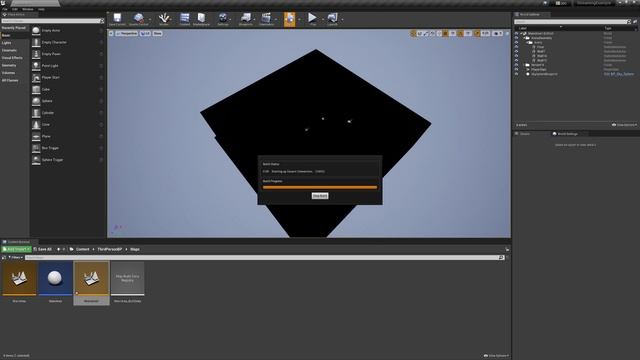Click the Launch toolbar icon

click(x=332, y=18)
